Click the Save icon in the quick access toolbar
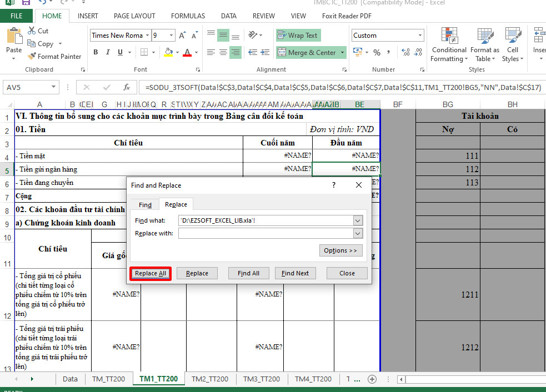This screenshot has width=546, height=392. click(x=26, y=2)
